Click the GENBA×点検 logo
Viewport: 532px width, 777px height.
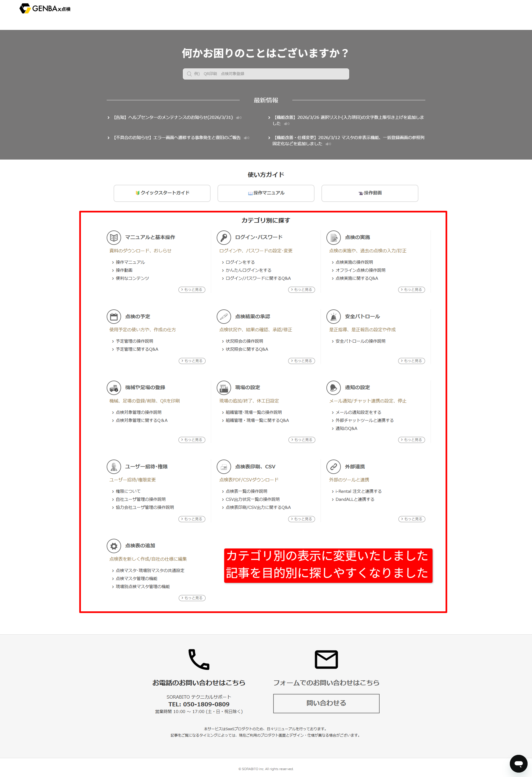(x=45, y=9)
